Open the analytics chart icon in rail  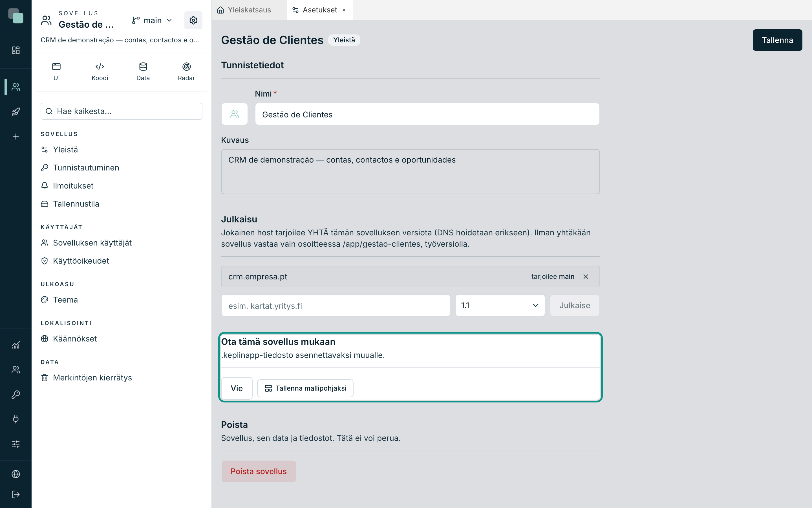[x=16, y=345]
